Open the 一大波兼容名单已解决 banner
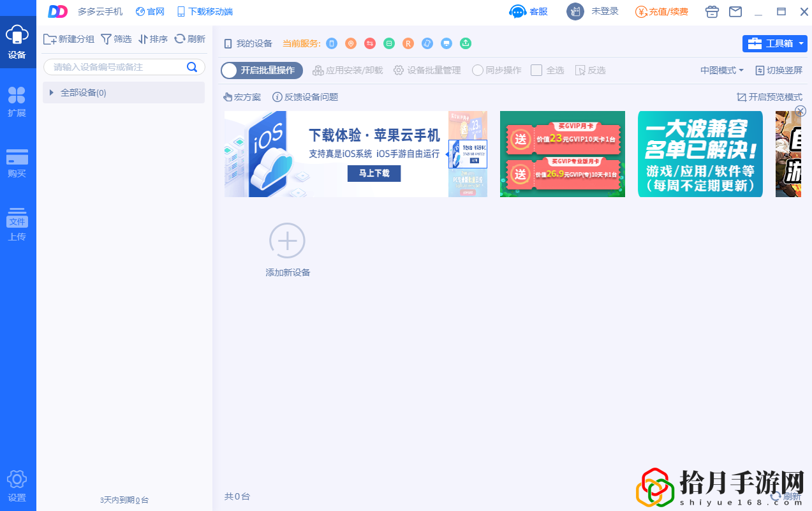This screenshot has width=812, height=511. [700, 154]
